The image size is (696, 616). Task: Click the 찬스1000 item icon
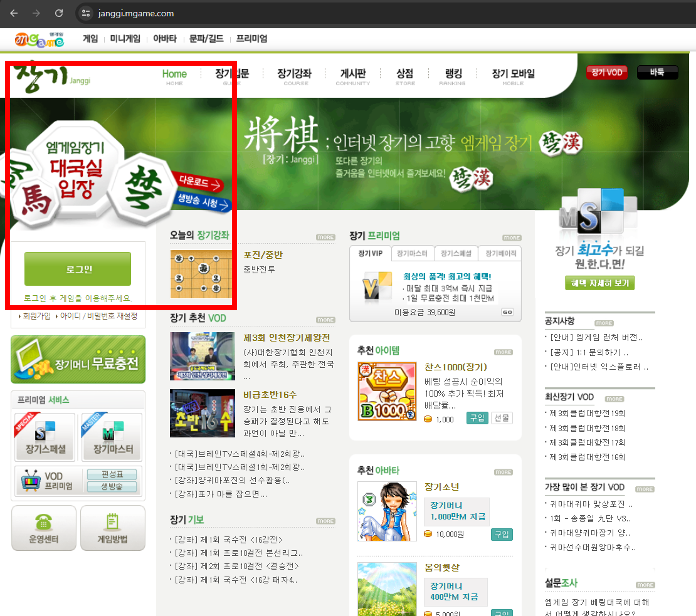(x=387, y=391)
